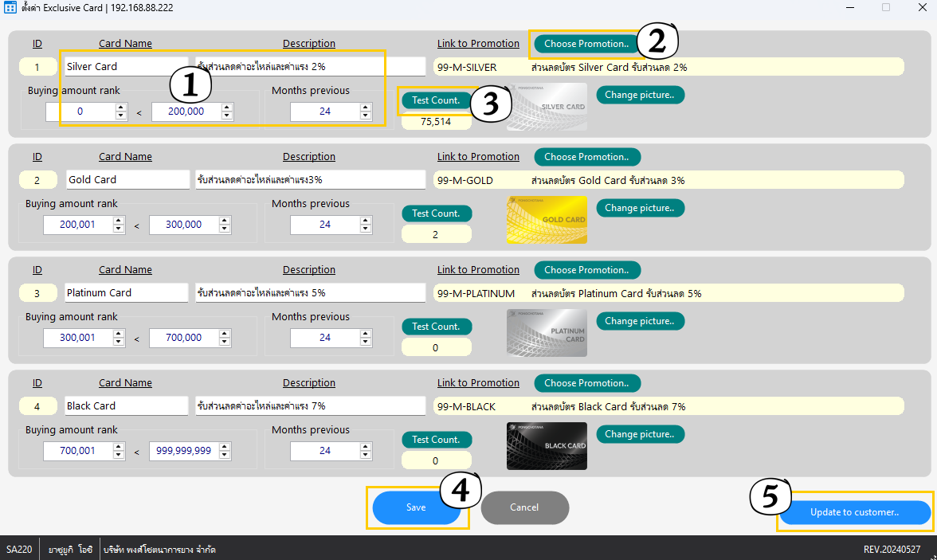Increase Platinum Card months previous value

pos(366,334)
